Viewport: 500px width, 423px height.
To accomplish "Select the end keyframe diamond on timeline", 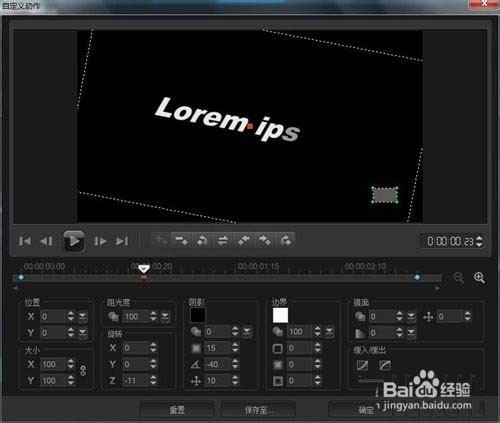I will click(417, 277).
